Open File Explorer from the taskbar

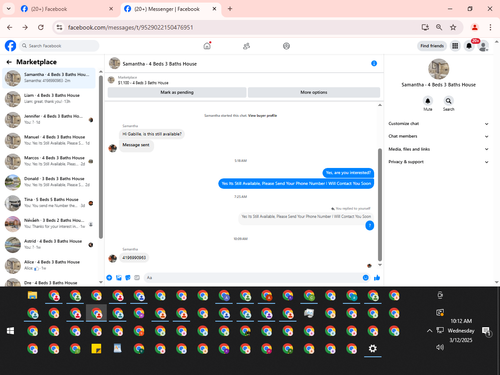pos(32,295)
